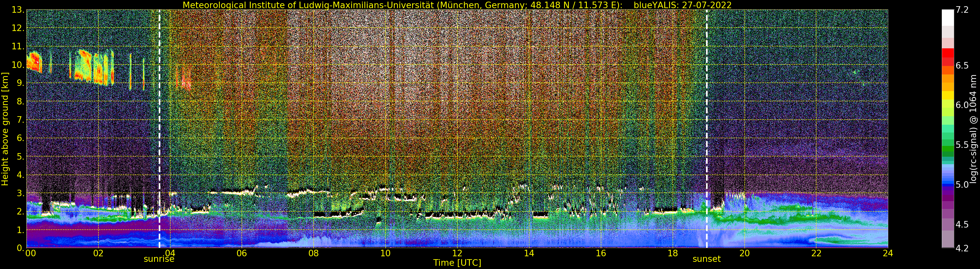Viewport: 980px width, 269px height.
Task: Click the height axis tick '11.'
Action: point(18,46)
